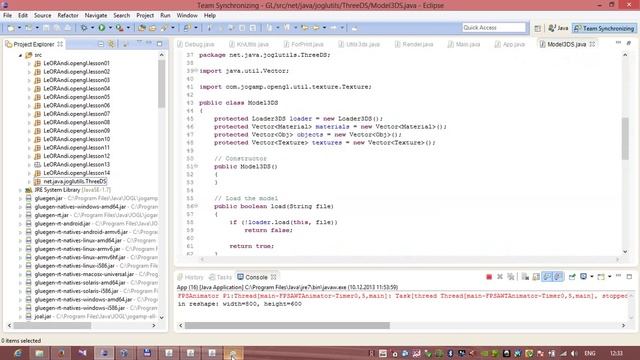This screenshot has height=360, width=640.
Task: Switch to the Debug.java editor tab
Action: [196, 44]
